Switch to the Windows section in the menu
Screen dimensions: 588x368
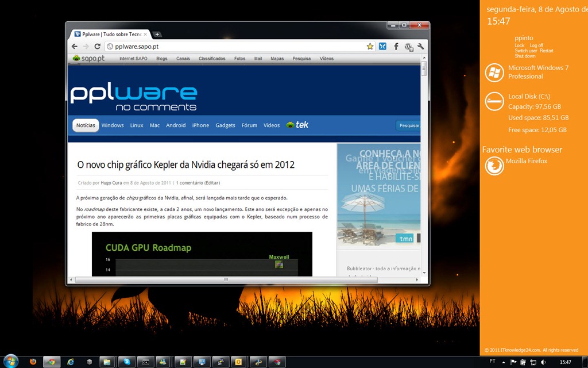click(x=113, y=125)
